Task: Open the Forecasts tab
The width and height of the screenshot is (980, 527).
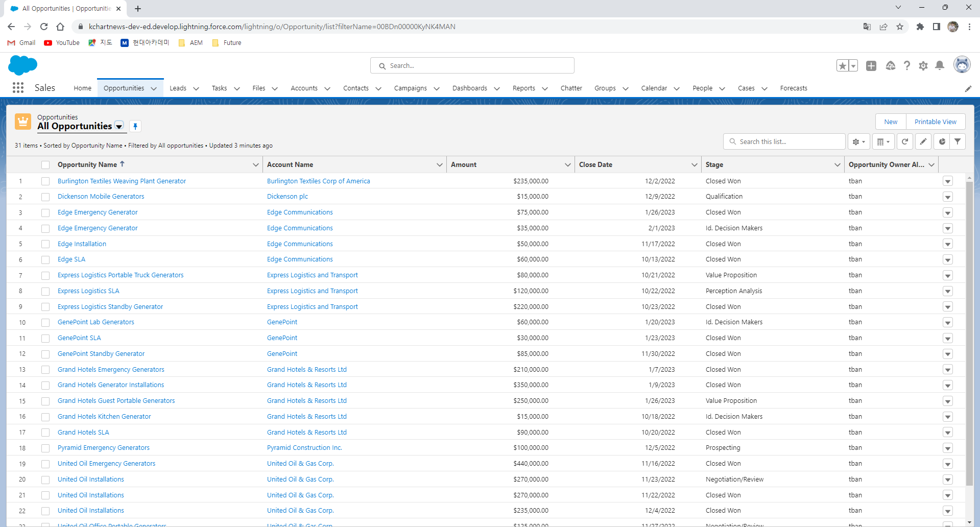Action: pos(794,88)
